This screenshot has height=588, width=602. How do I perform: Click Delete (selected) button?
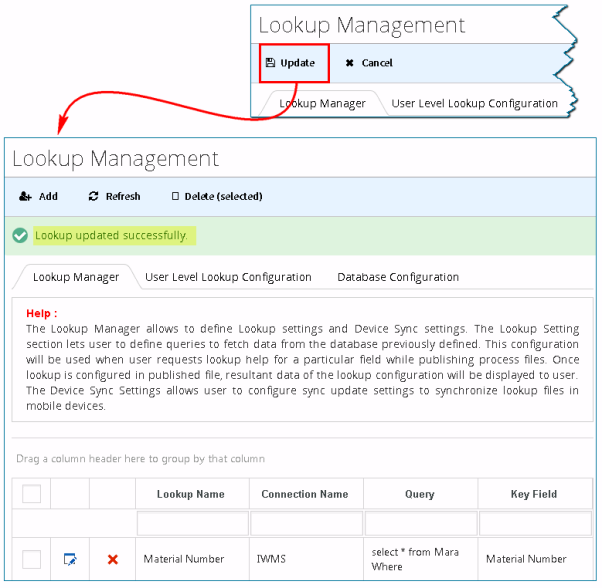pos(217,196)
